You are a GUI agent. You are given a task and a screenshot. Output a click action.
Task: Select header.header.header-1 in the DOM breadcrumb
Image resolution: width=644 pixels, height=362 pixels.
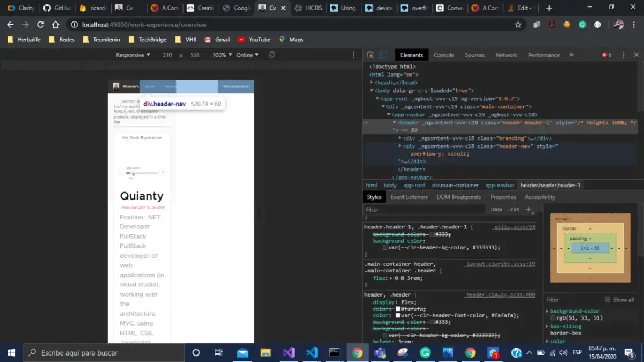pos(551,185)
